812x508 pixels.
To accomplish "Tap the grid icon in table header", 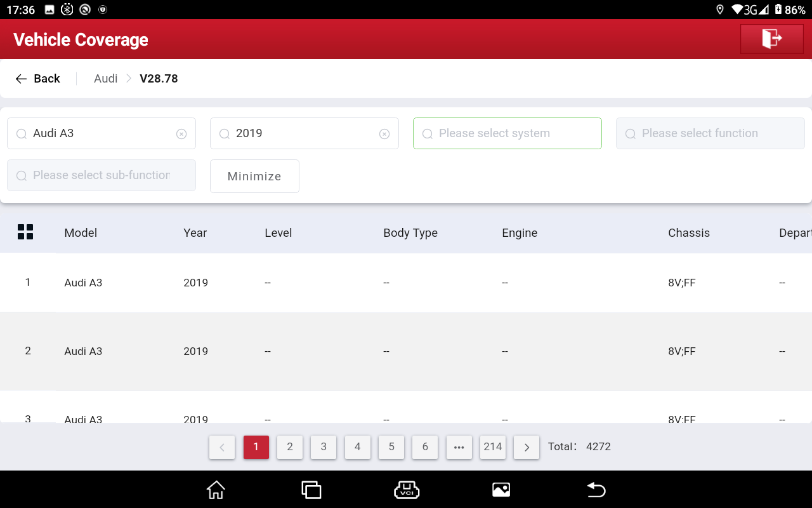I will point(25,232).
